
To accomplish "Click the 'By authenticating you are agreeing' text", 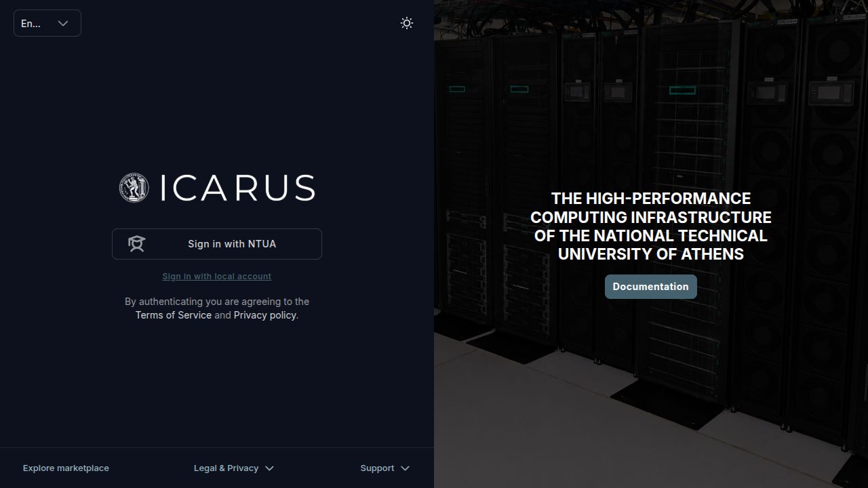I will point(217,302).
